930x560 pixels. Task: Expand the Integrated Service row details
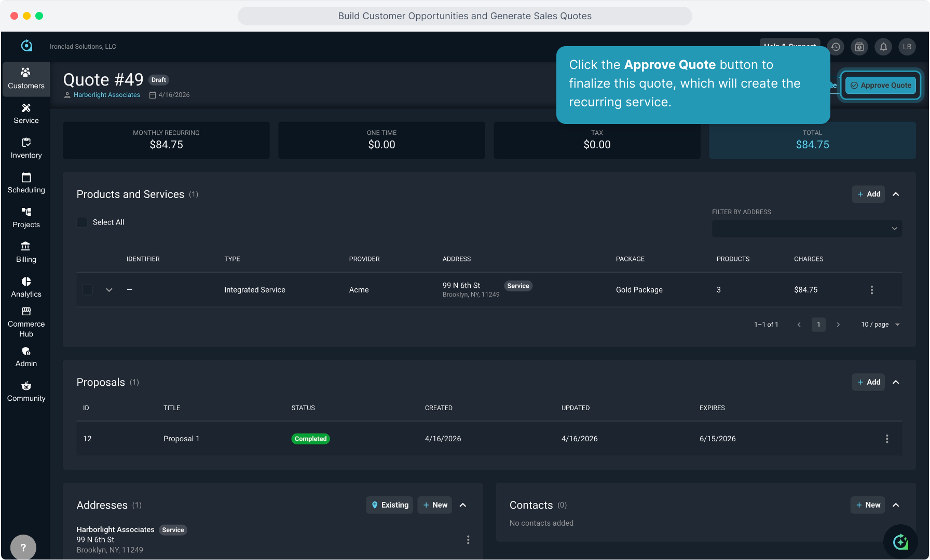[x=109, y=290]
